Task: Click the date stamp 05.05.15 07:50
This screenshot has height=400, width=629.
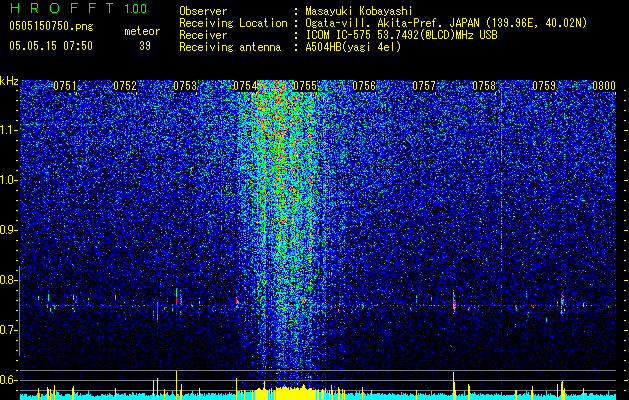Action: 51,46
